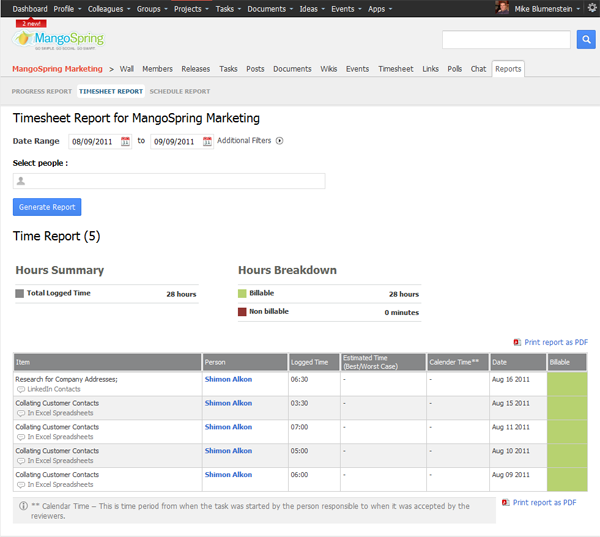Click the search input field
The width and height of the screenshot is (600, 537).
[506, 39]
